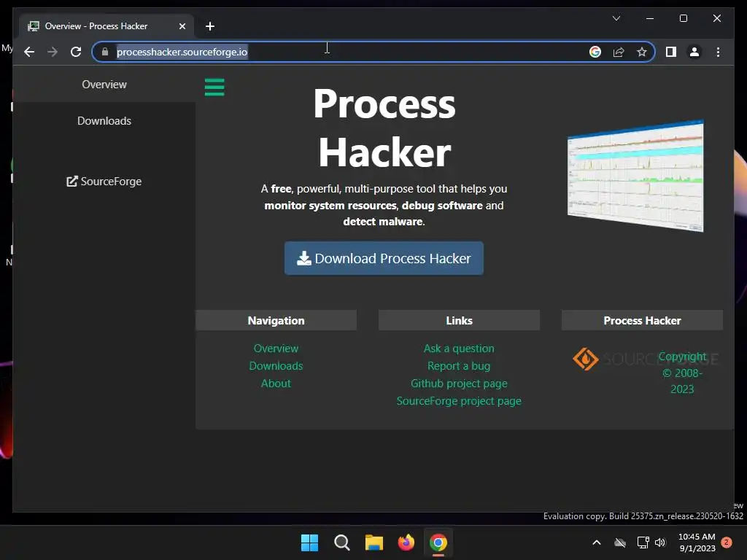Screen dimensions: 747x560
Task: Click the green hamburger menu icon
Action: 214,87
